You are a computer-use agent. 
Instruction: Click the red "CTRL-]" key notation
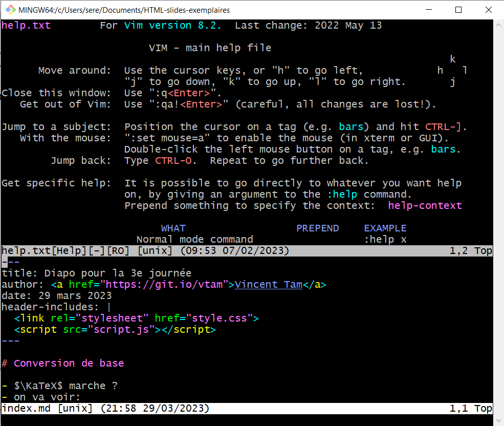pyautogui.click(x=445, y=127)
